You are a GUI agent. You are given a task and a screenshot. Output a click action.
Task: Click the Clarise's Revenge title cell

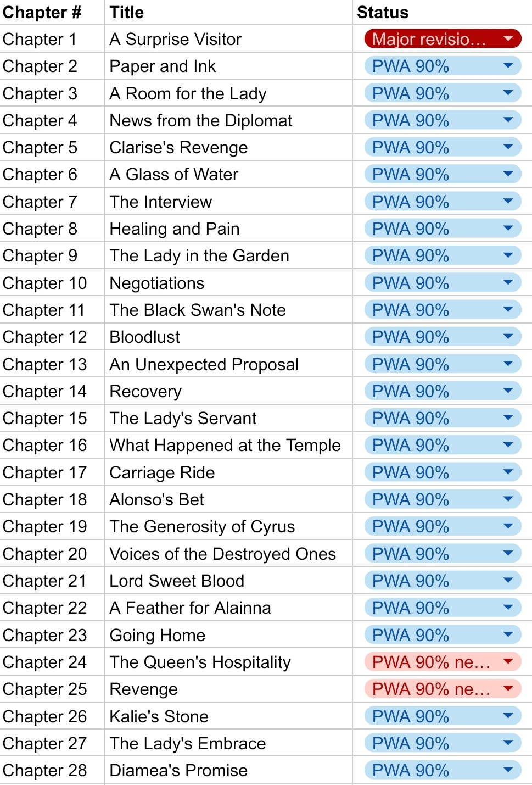pyautogui.click(x=228, y=147)
